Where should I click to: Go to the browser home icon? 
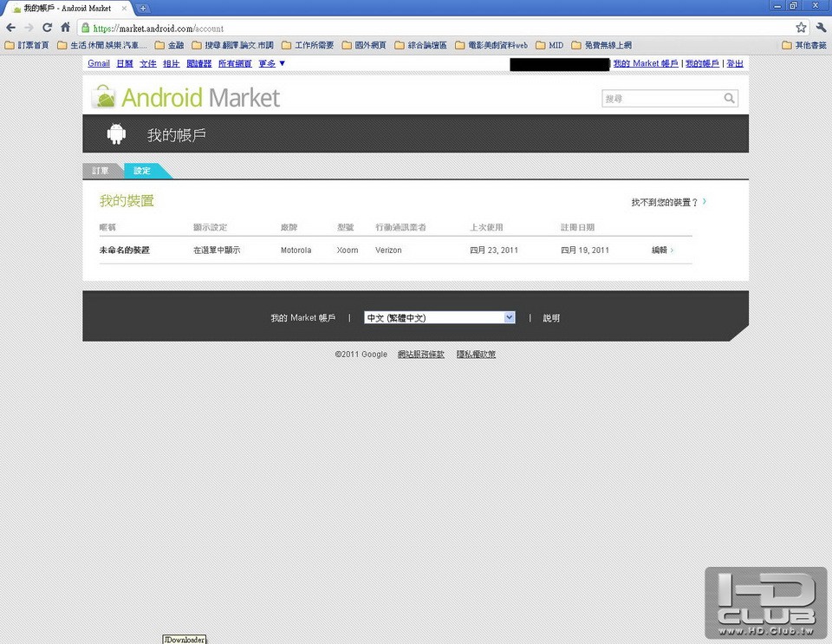coord(65,27)
